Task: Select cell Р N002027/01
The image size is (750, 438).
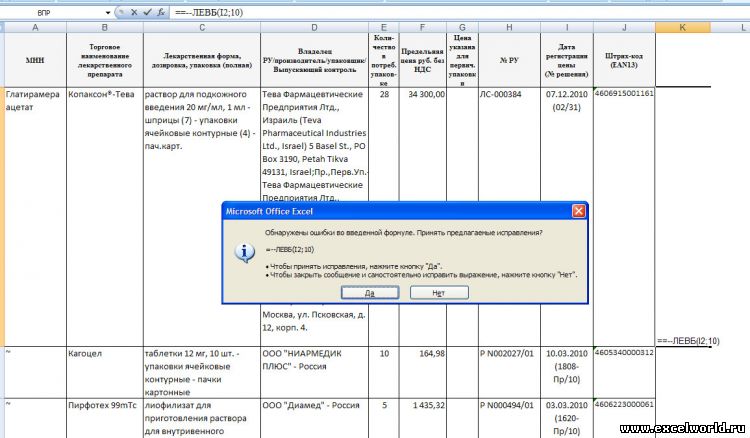Action: 509,372
